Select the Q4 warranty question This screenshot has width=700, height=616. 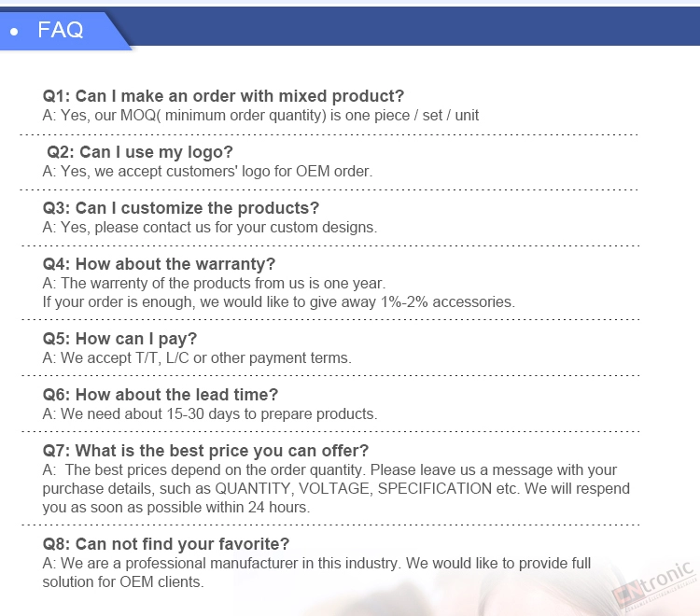pos(159,264)
